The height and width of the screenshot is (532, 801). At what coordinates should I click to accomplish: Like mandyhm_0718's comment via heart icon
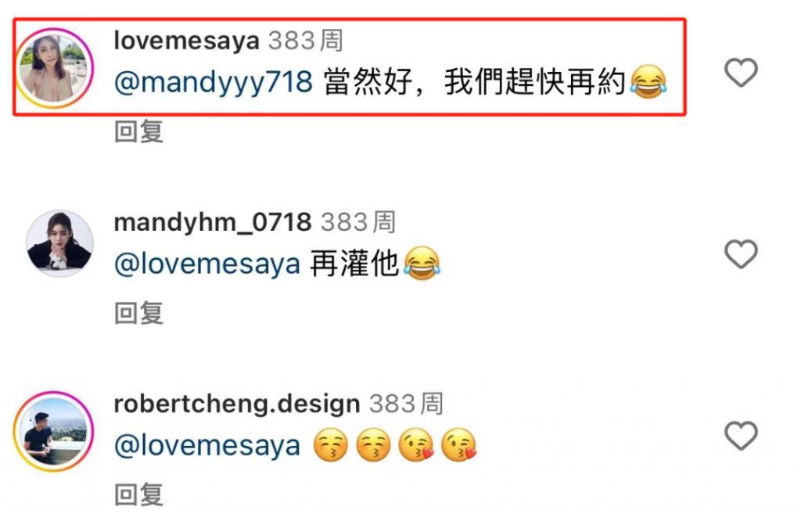tap(741, 253)
